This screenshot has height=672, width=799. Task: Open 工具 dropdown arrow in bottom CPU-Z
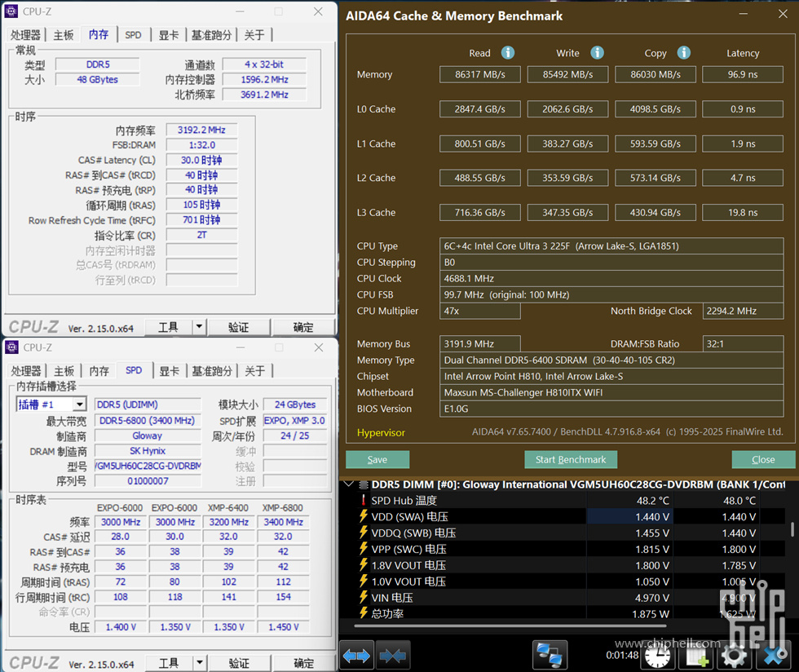[200, 662]
